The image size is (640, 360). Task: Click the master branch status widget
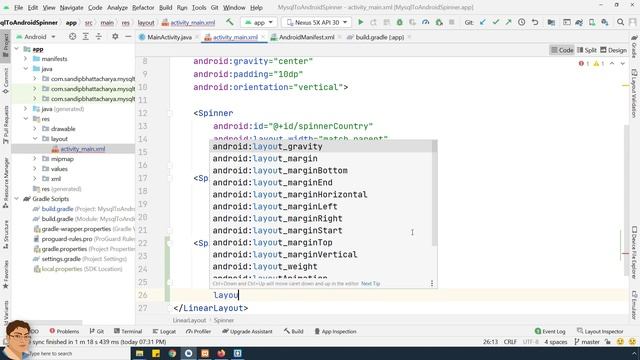point(586,342)
